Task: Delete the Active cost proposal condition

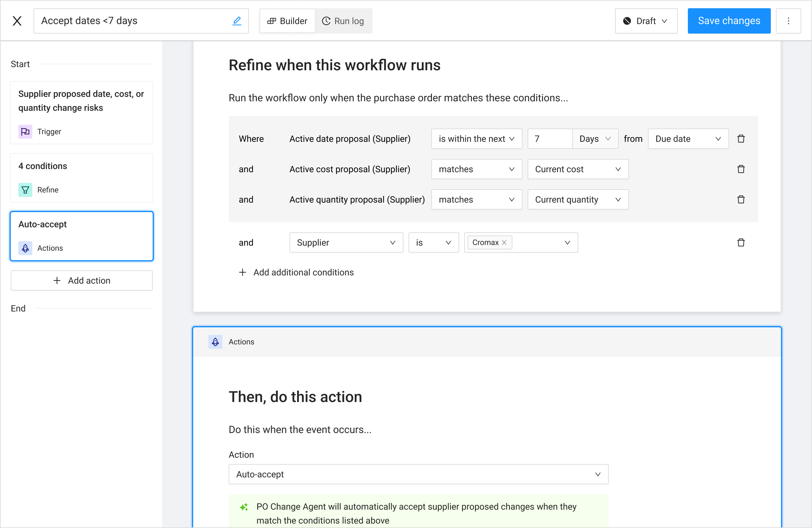Action: [x=741, y=169]
